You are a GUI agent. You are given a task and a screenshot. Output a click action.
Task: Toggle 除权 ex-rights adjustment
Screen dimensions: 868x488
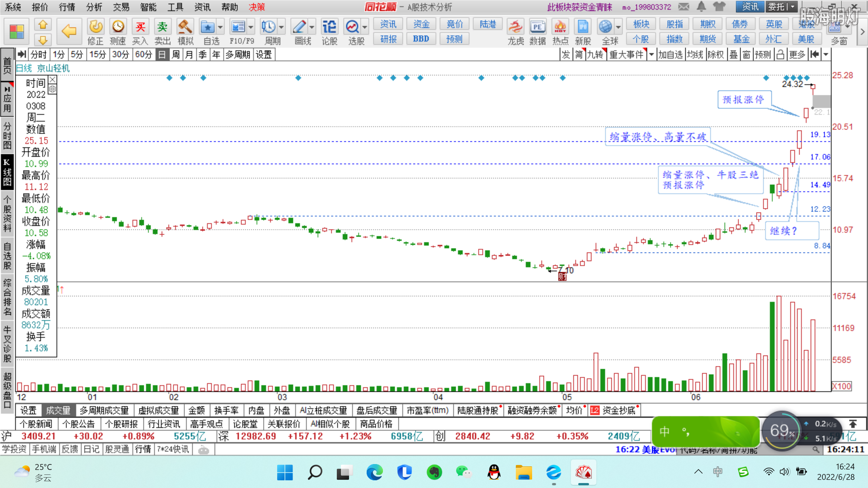pos(716,55)
